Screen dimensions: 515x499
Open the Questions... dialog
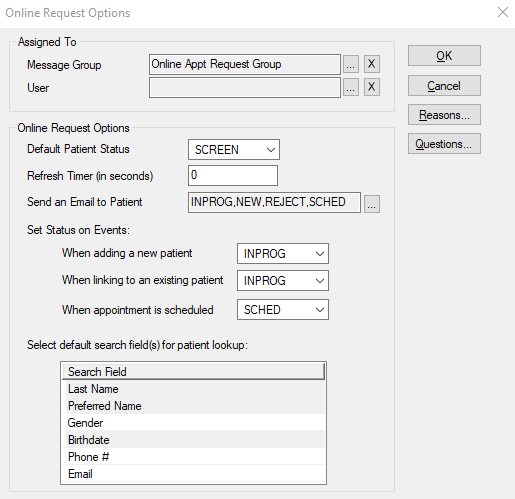[444, 144]
